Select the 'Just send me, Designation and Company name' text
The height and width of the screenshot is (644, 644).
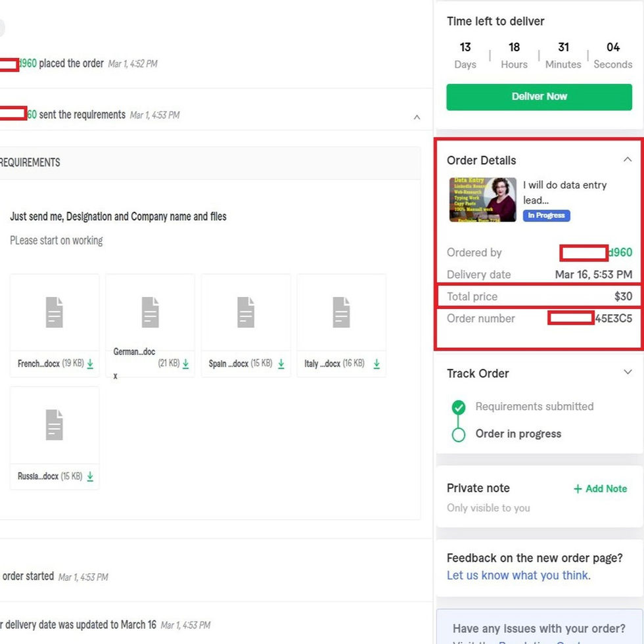[118, 216]
